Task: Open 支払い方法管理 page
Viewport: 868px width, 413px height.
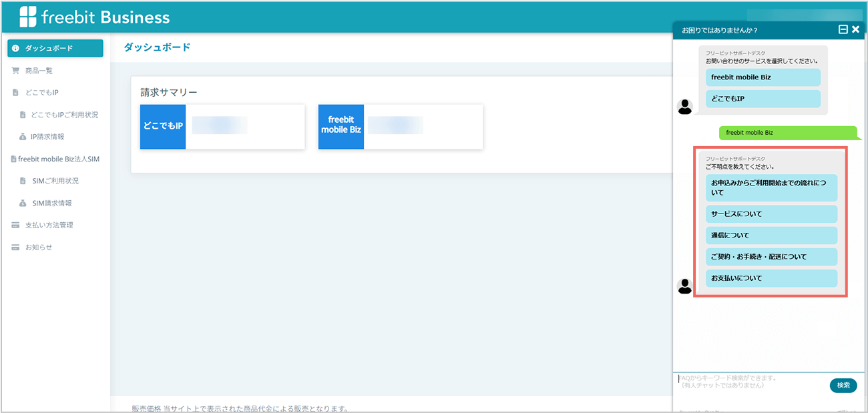Action: pyautogui.click(x=49, y=226)
